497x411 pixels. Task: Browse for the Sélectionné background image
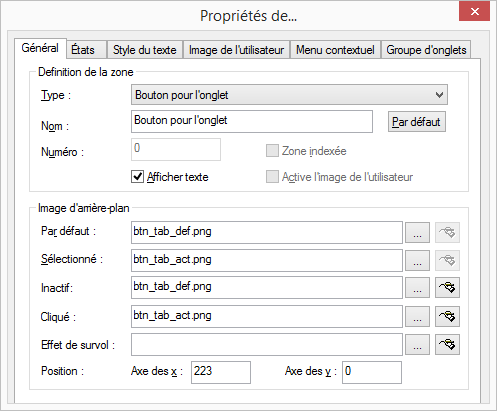[x=417, y=260]
